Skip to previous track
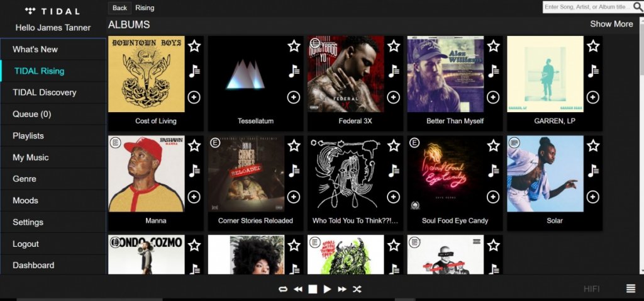The height and width of the screenshot is (301, 644). tap(298, 289)
